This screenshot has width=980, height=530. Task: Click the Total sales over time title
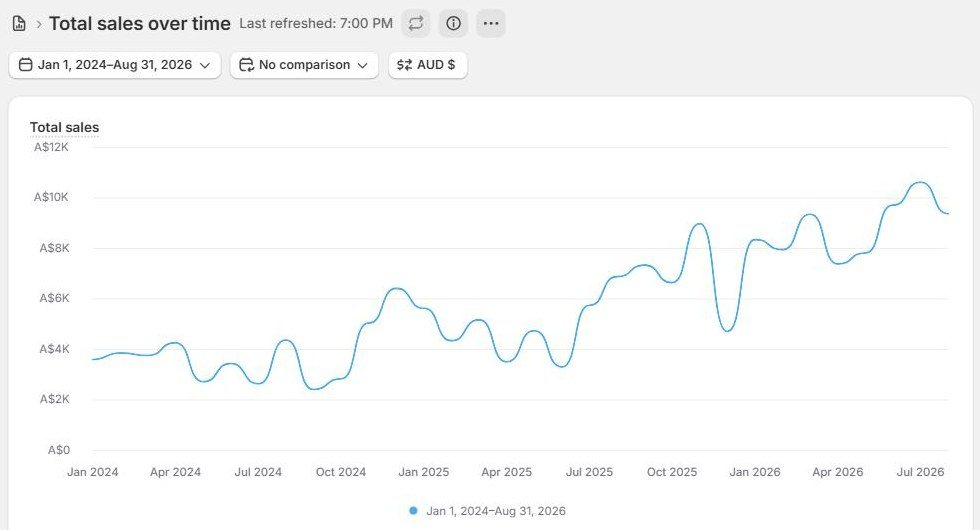(x=140, y=24)
